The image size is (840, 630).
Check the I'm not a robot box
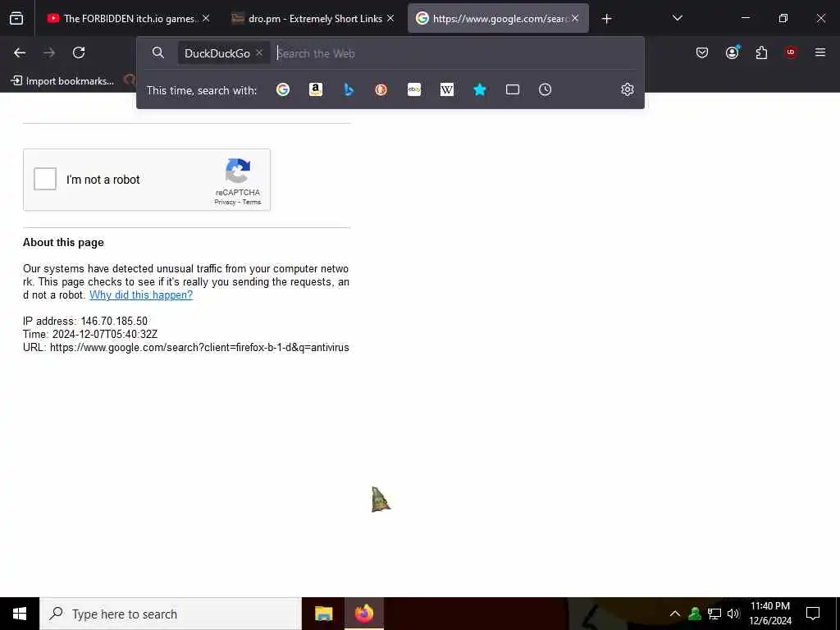click(45, 179)
